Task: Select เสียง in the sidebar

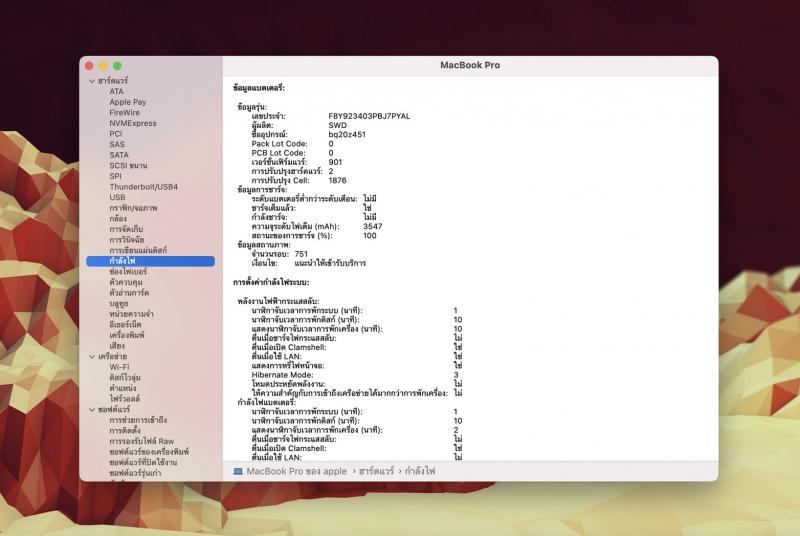Action: tap(117, 346)
